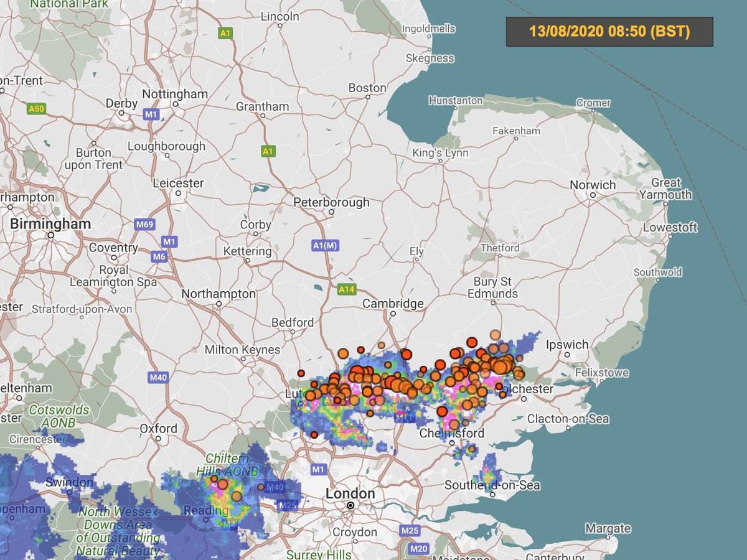Click the Southwold label
Screen dimensions: 747x560
point(658,272)
